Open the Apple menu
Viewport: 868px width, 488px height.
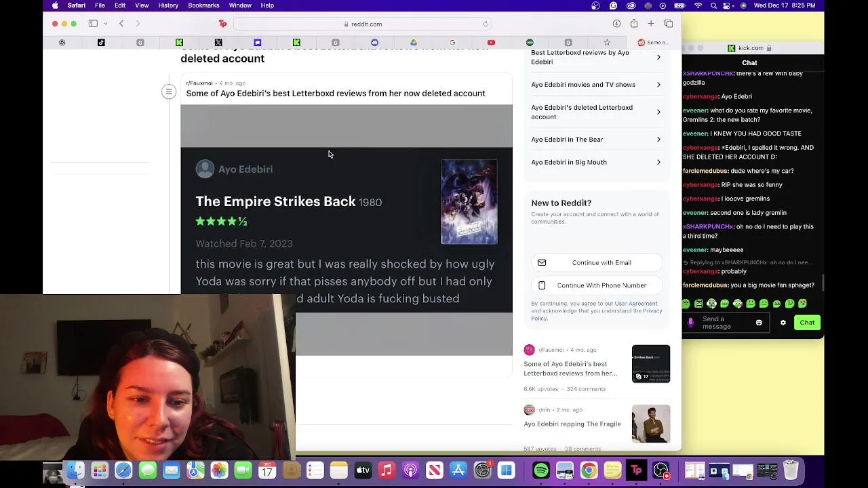55,5
